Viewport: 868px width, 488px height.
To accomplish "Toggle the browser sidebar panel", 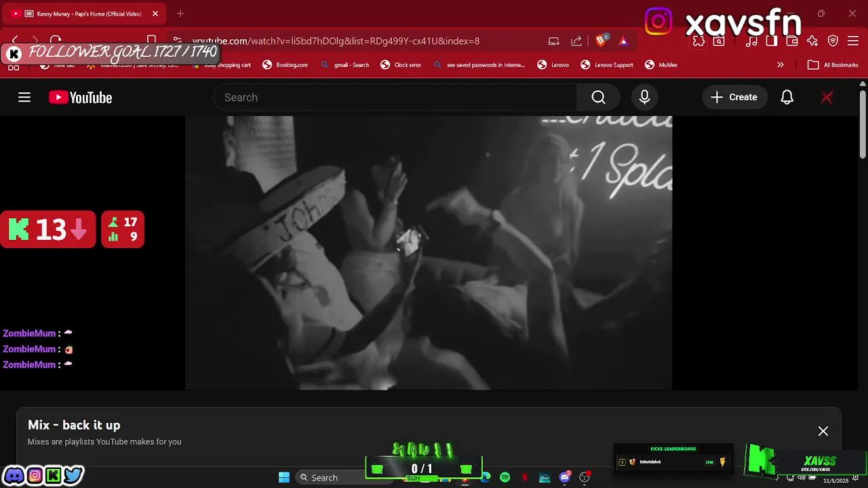I will pos(771,41).
